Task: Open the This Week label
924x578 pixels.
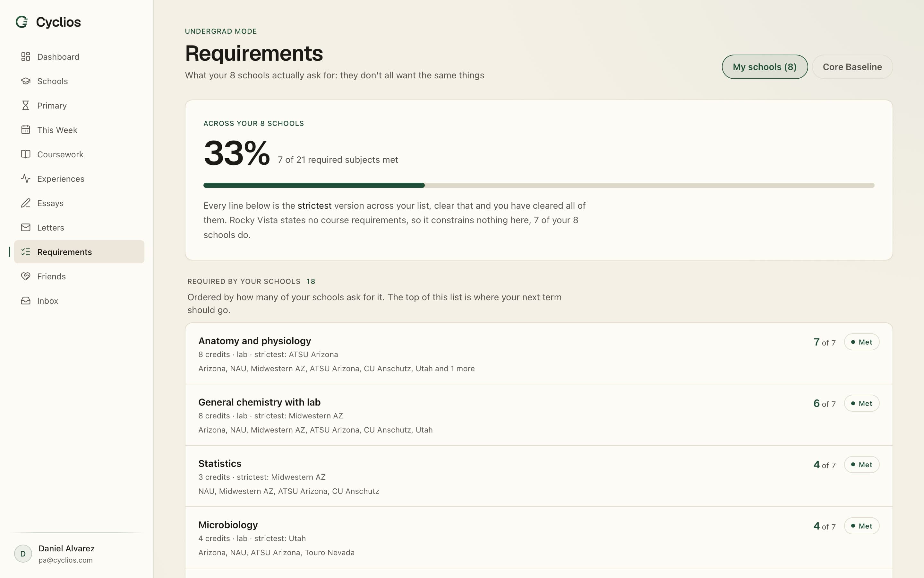Action: pos(57,130)
